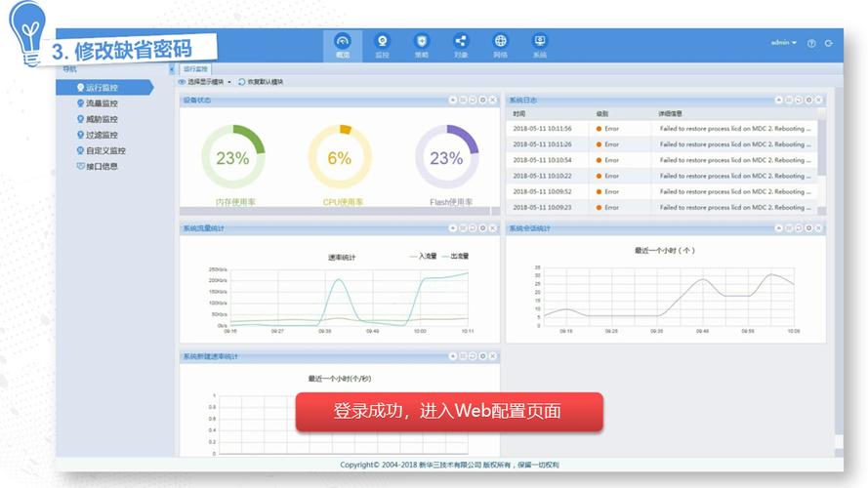The image size is (868, 488).
Task: Switch to the 运行监控 content tab
Action: coord(195,69)
